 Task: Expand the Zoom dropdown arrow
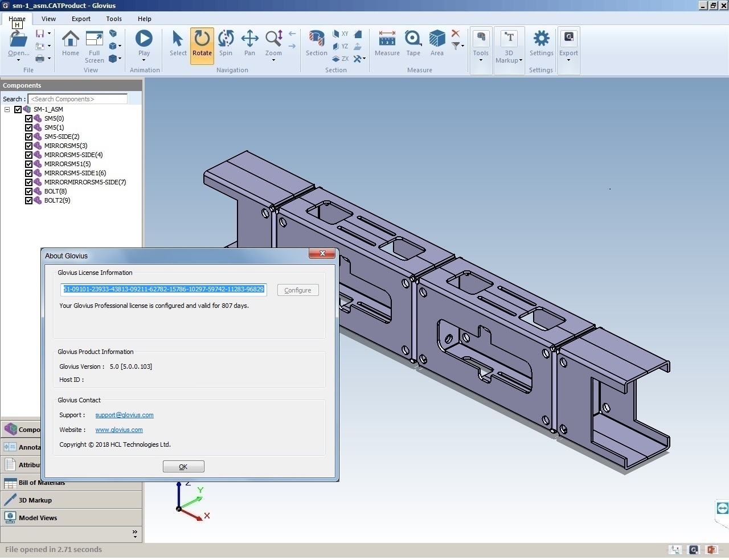coord(273,60)
